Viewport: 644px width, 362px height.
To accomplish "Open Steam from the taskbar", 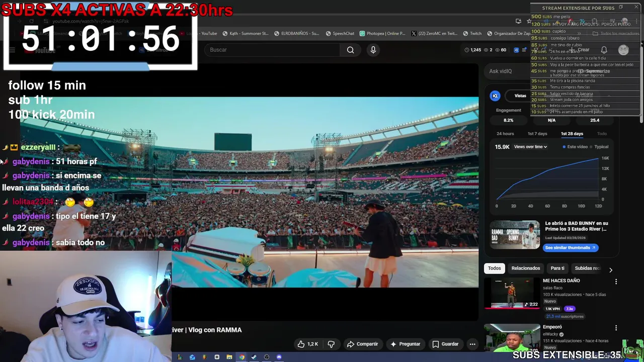I will tap(254, 357).
